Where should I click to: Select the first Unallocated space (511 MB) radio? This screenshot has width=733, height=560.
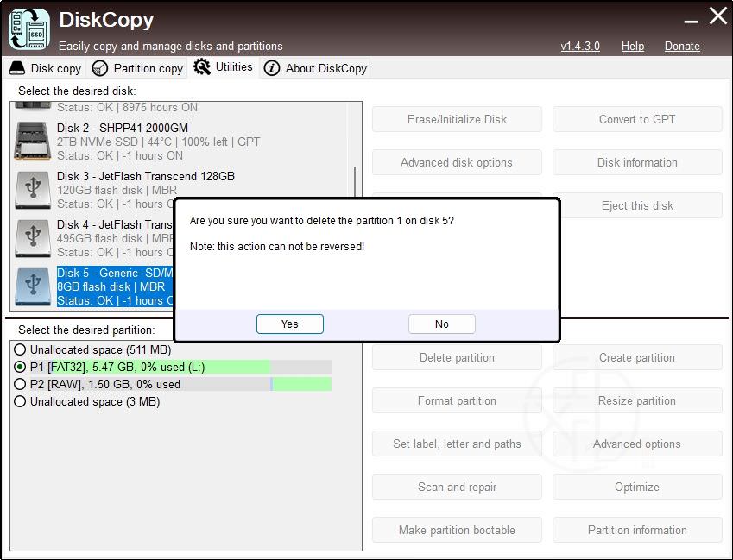click(x=20, y=350)
